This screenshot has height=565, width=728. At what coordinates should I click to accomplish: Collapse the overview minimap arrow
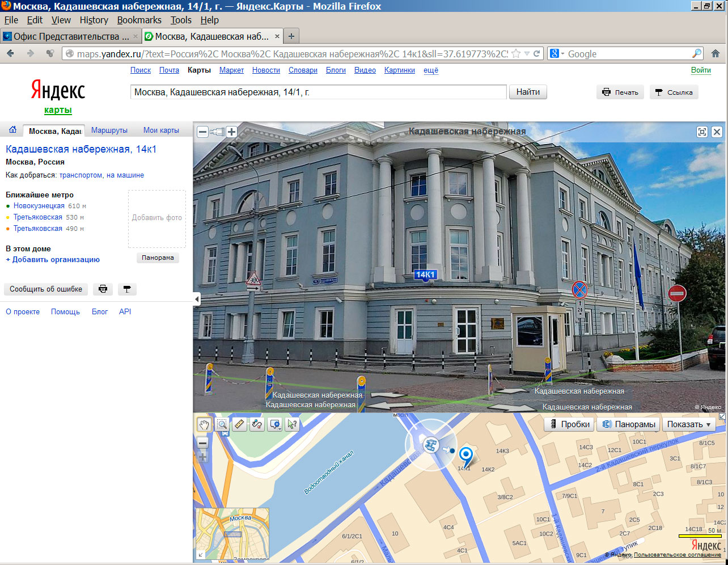click(200, 555)
